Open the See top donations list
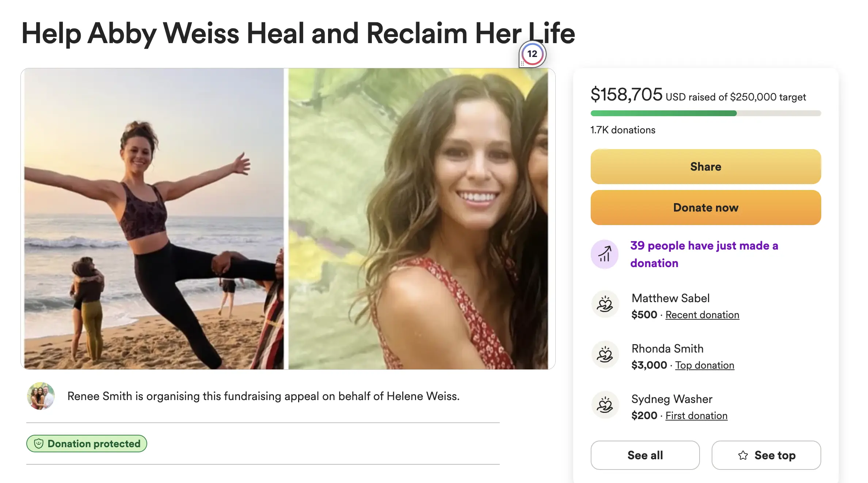 click(x=766, y=455)
